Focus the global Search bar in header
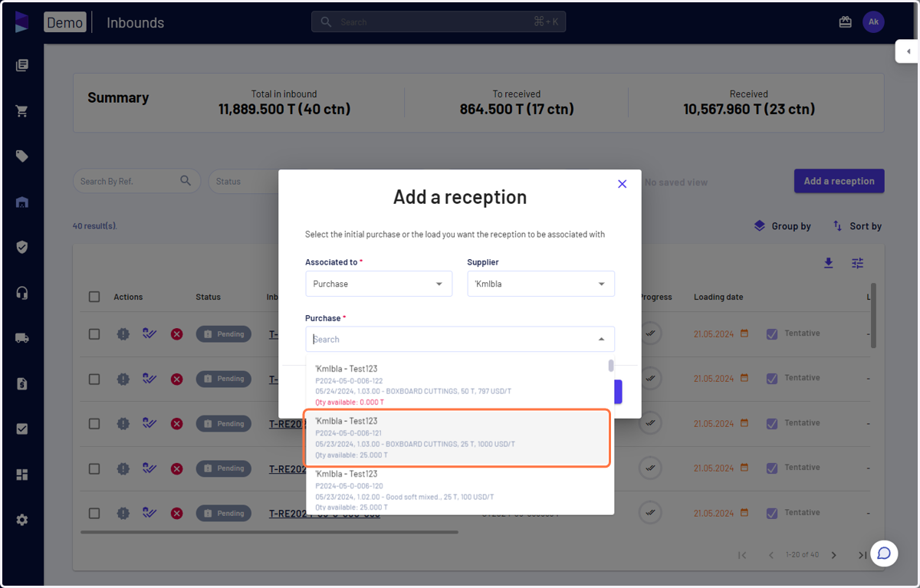 click(439, 22)
